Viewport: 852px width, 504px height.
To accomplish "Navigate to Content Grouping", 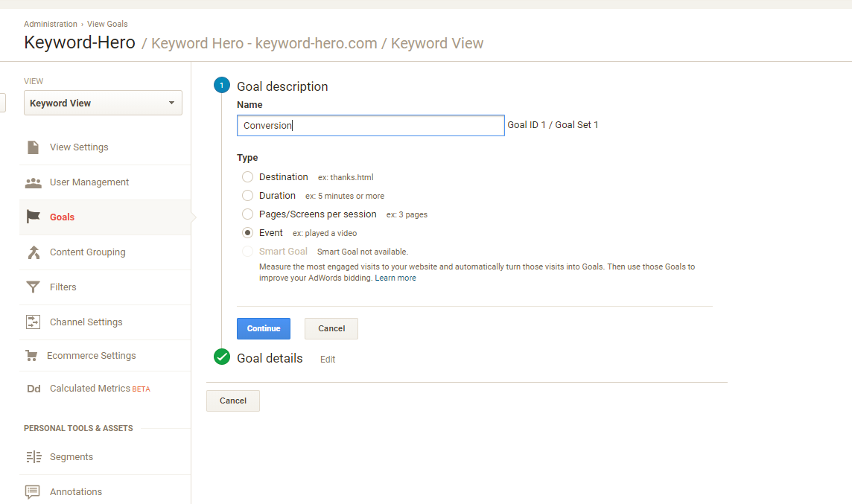I will pyautogui.click(x=87, y=252).
